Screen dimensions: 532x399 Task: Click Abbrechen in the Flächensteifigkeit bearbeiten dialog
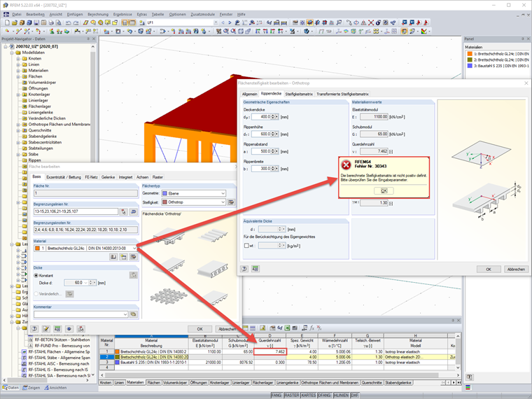click(x=516, y=269)
